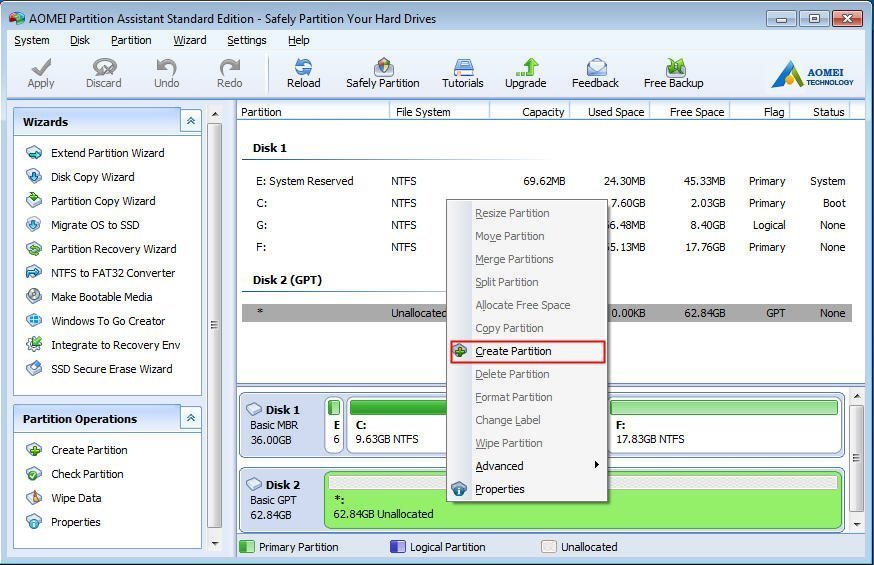Screen dimensions: 874x565
Task: Click disk map scrollbar down arrow
Action: [x=857, y=524]
